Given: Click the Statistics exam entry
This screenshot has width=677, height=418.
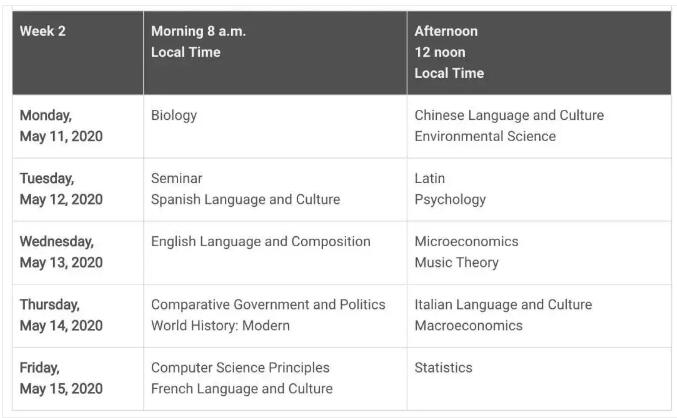Looking at the screenshot, I should [x=443, y=367].
